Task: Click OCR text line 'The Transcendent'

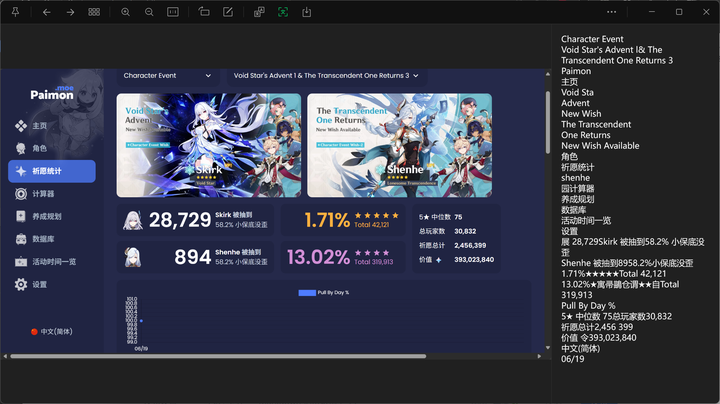Action: (x=596, y=124)
